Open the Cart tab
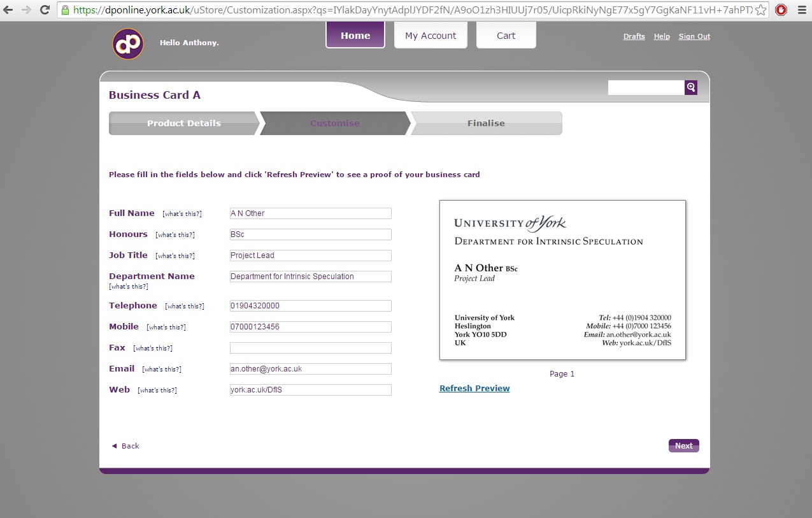The image size is (812, 518). coord(506,35)
